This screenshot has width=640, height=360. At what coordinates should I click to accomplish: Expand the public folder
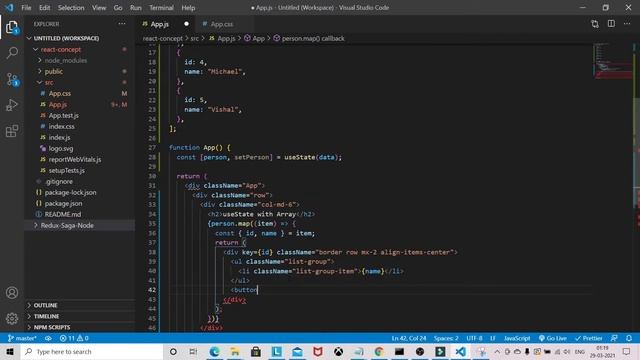(x=80, y=71)
